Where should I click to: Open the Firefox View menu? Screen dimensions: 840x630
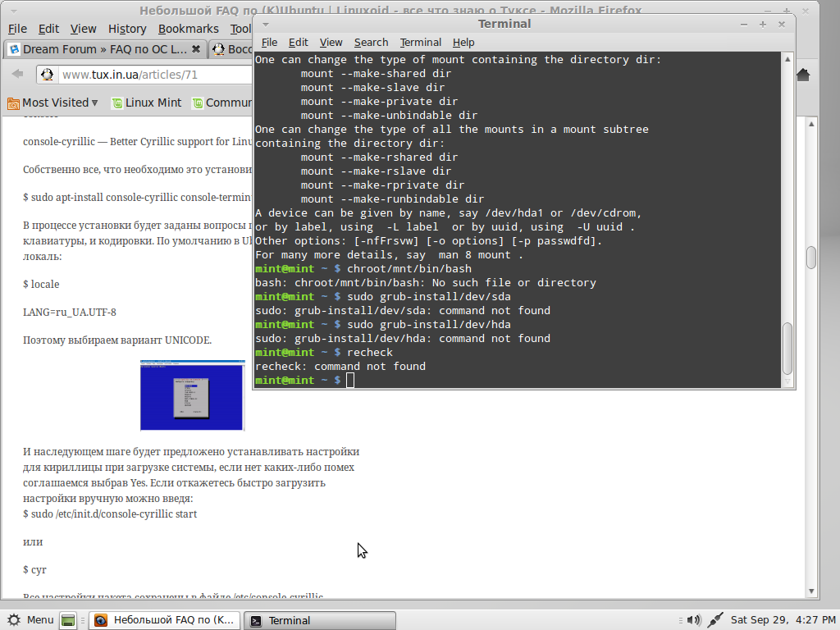coord(84,29)
